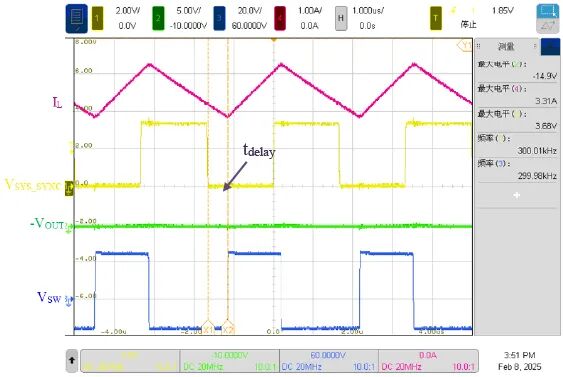The width and height of the screenshot is (563, 377).
Task: Select the 299.98kHz frequency measurement
Action: click(x=517, y=170)
